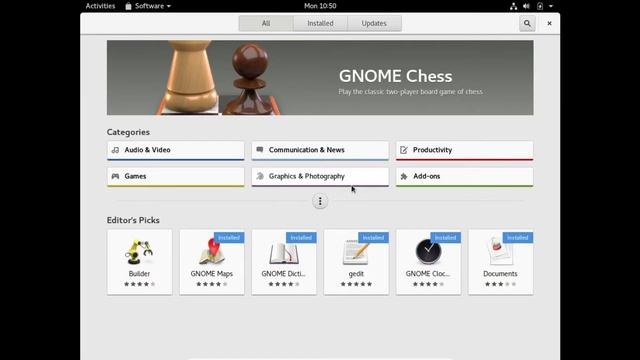Open the Add-ons category
This screenshot has height=360, width=640.
464,177
